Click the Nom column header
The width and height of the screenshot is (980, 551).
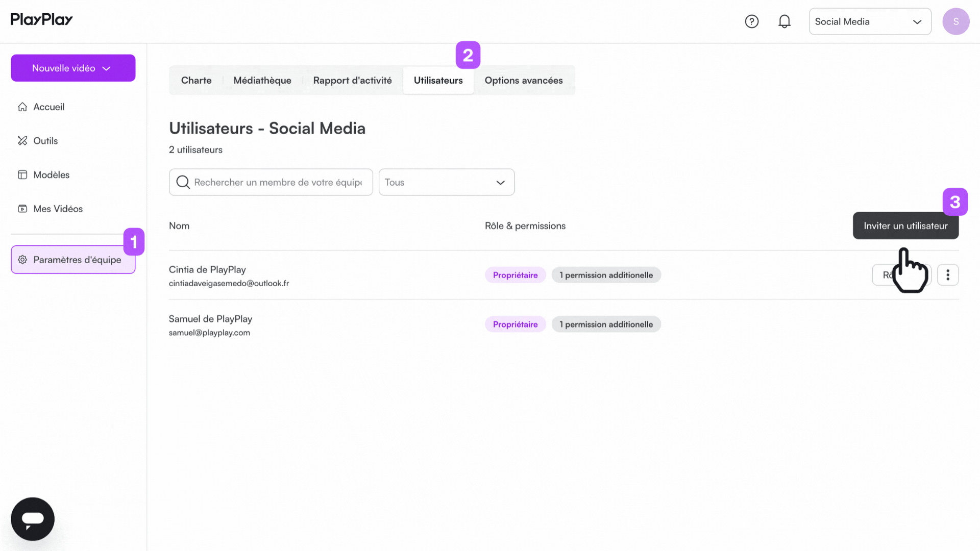pos(179,226)
